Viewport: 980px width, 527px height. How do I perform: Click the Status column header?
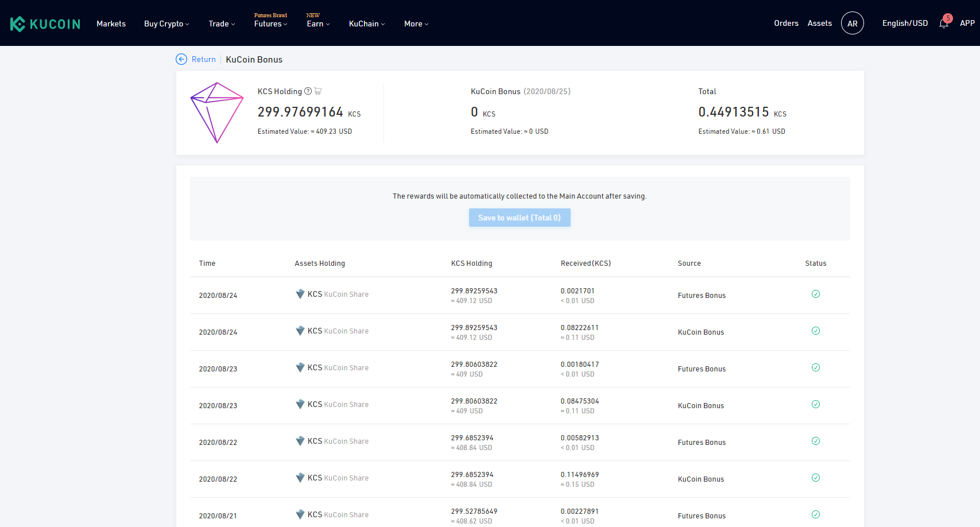(815, 263)
